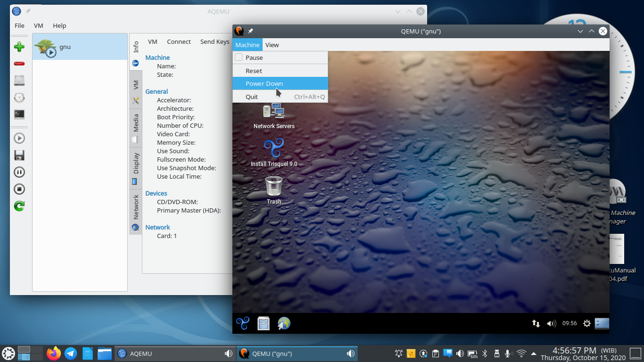This screenshot has width=644, height=362.
Task: Open the file manager icon in the guest panel
Action: point(264,323)
